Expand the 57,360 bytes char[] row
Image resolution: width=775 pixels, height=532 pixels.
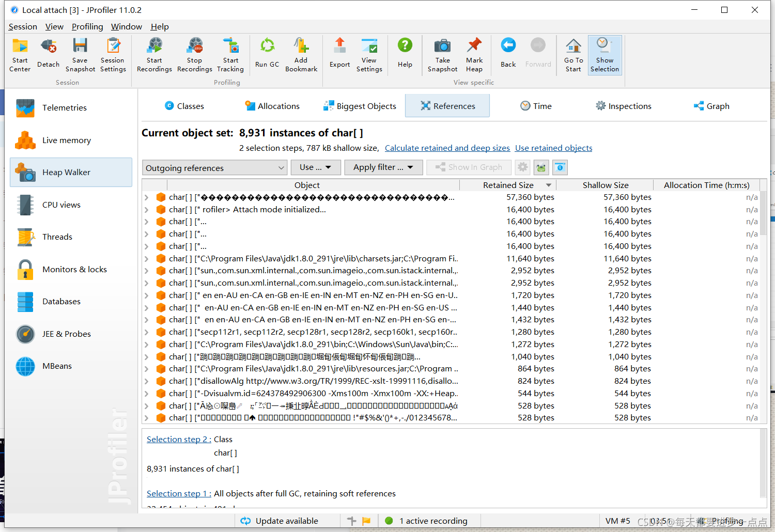click(147, 197)
